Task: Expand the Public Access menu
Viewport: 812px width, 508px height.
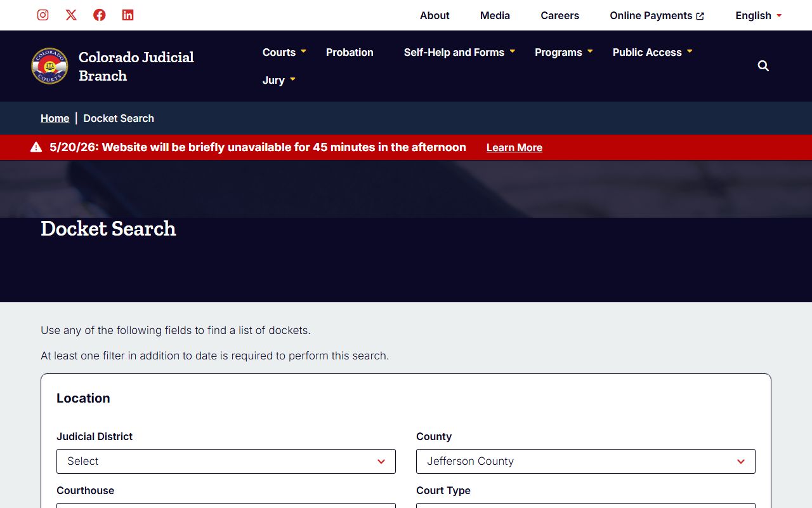Action: click(652, 52)
